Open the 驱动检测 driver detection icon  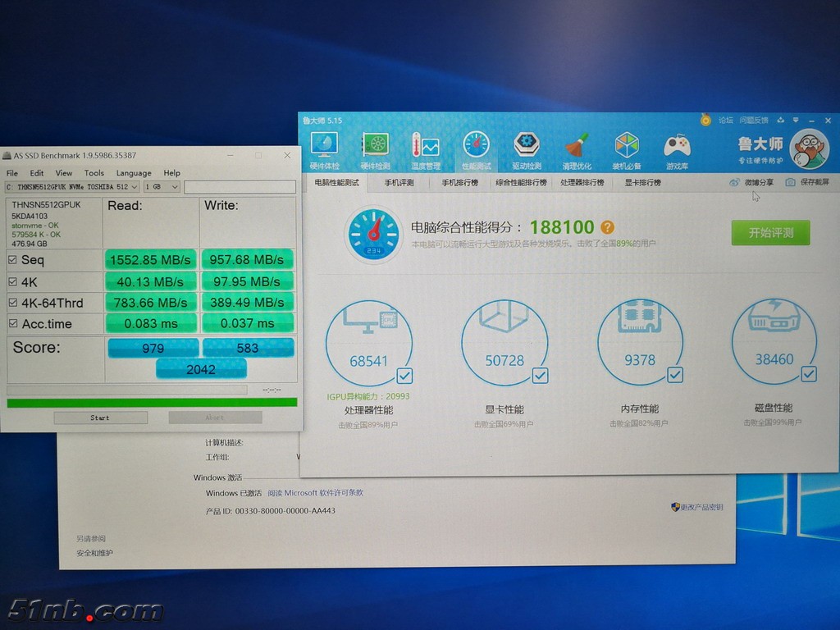click(527, 148)
